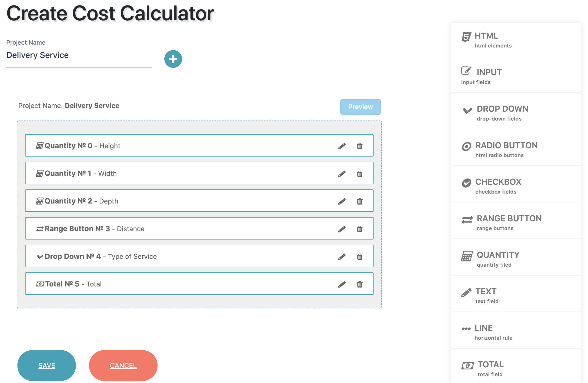Click the SAVE button
Viewport: 588px width, 383px height.
tap(47, 366)
